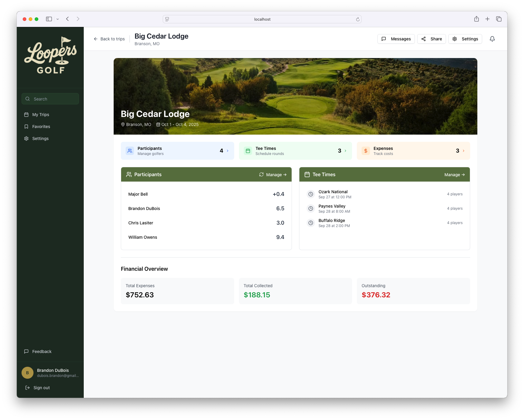Image resolution: width=524 pixels, height=420 pixels.
Task: Click the clock icon beside Ozark National
Action: click(311, 194)
